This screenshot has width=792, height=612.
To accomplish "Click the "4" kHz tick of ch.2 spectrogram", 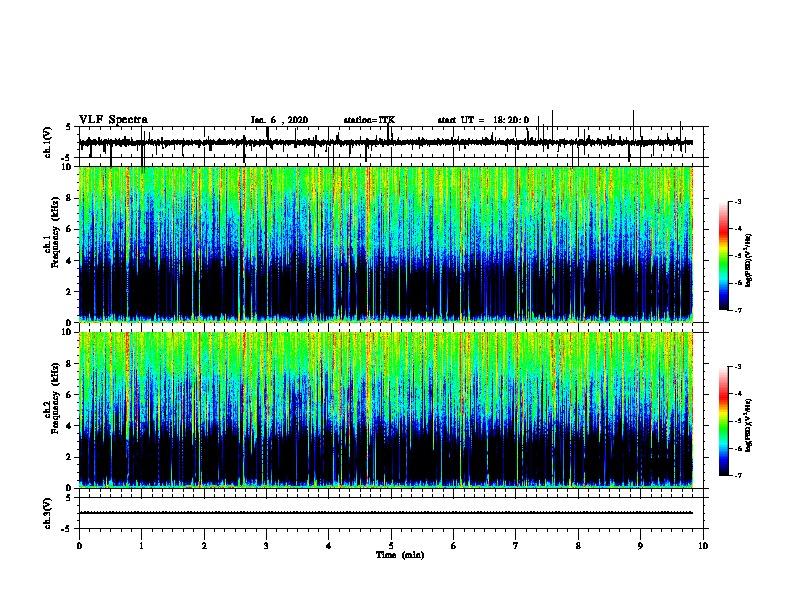I will click(71, 426).
